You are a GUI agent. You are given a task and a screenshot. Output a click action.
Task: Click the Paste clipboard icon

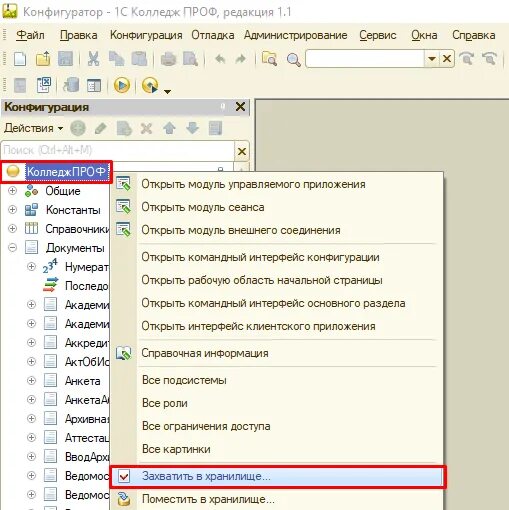pyautogui.click(x=139, y=59)
